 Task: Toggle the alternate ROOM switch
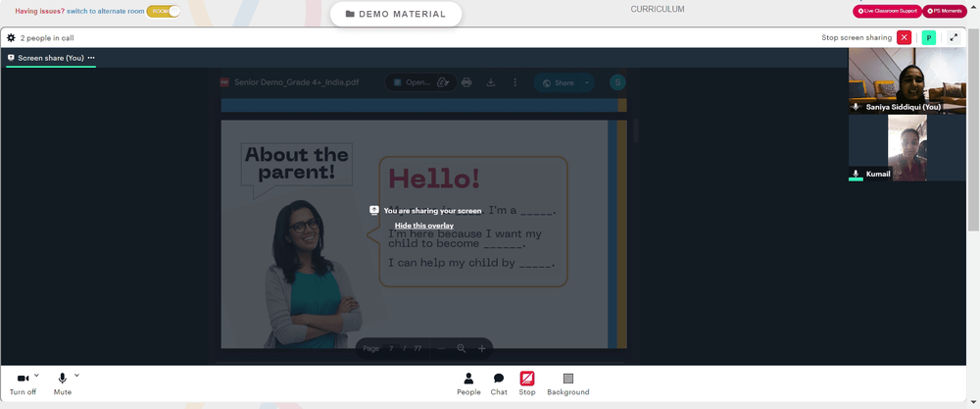tap(164, 11)
